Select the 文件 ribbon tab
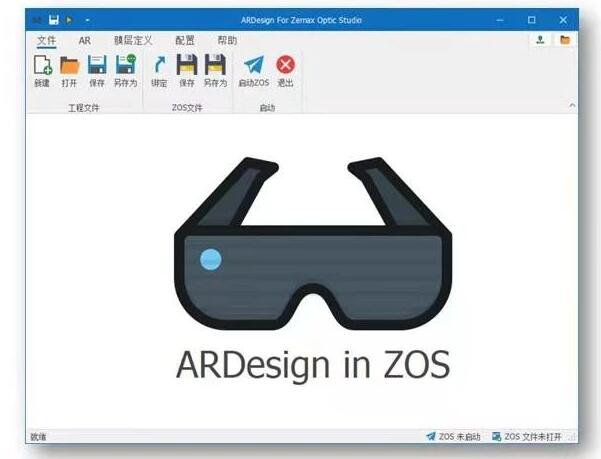Screen dimensions: 601x459 click(46, 41)
